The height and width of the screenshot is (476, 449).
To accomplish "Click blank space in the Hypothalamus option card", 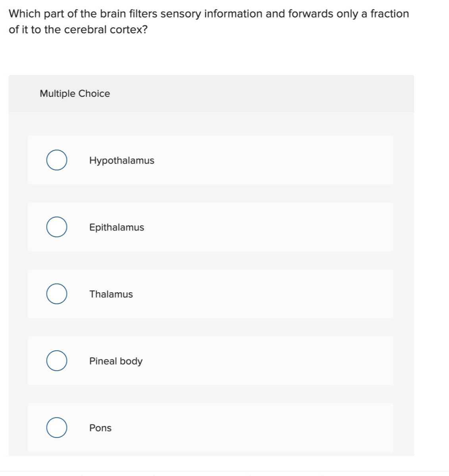I will 278,160.
